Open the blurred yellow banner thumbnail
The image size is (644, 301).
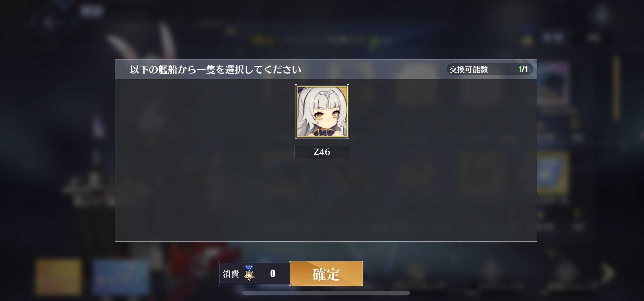59,277
